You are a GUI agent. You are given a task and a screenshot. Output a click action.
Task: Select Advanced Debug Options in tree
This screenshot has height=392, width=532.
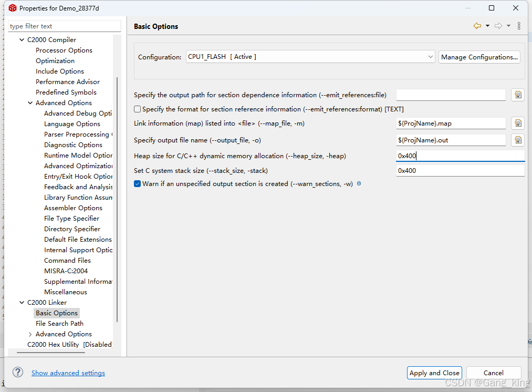[78, 114]
